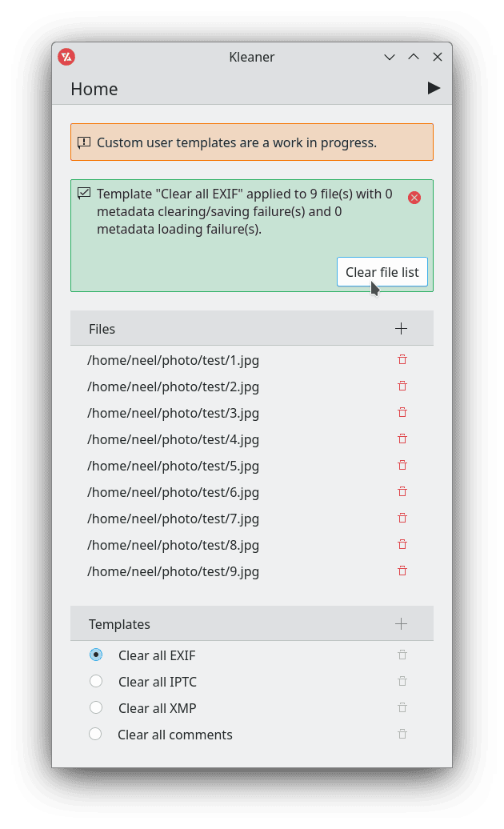This screenshot has height=829, width=504.
Task: Run the selected template with play icon
Action: pyautogui.click(x=434, y=88)
